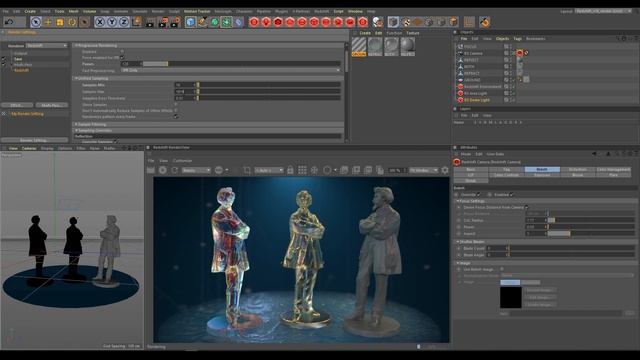The height and width of the screenshot is (360, 640).
Task: Open the Beauty AOV dropdown in RenderView
Action: click(196, 170)
